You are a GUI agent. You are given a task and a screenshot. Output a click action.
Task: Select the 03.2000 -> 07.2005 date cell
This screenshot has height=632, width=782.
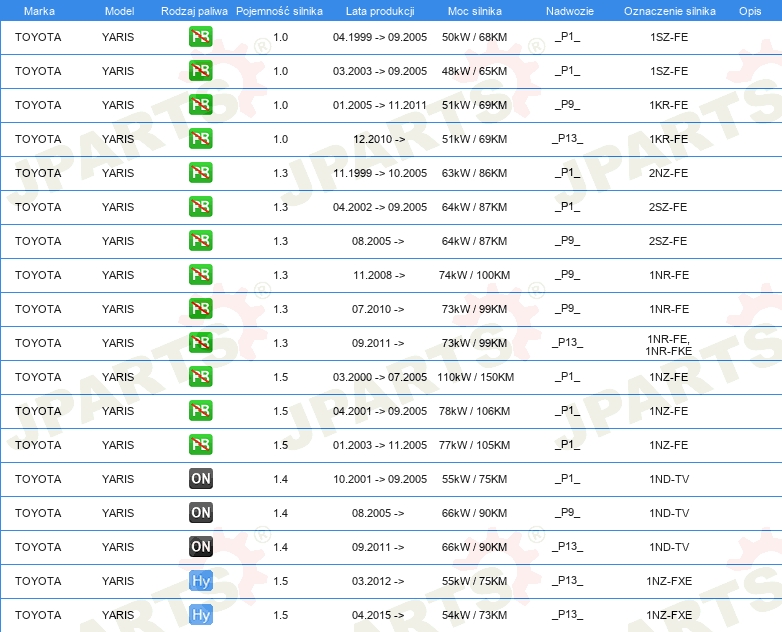(x=380, y=377)
